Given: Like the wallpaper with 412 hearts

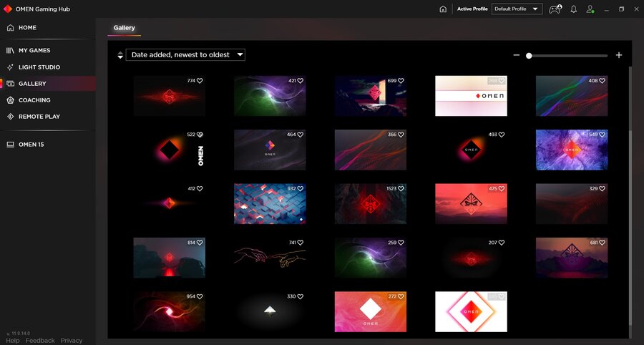Looking at the screenshot, I should click(200, 189).
